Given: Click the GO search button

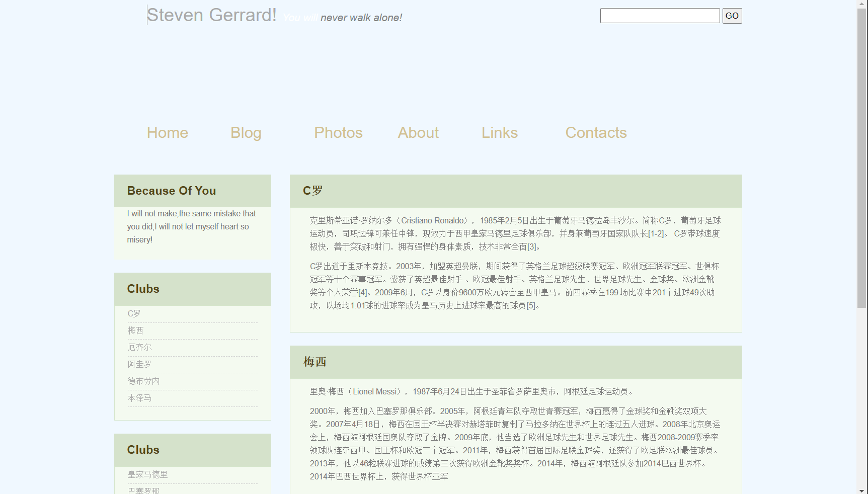Looking at the screenshot, I should [732, 16].
